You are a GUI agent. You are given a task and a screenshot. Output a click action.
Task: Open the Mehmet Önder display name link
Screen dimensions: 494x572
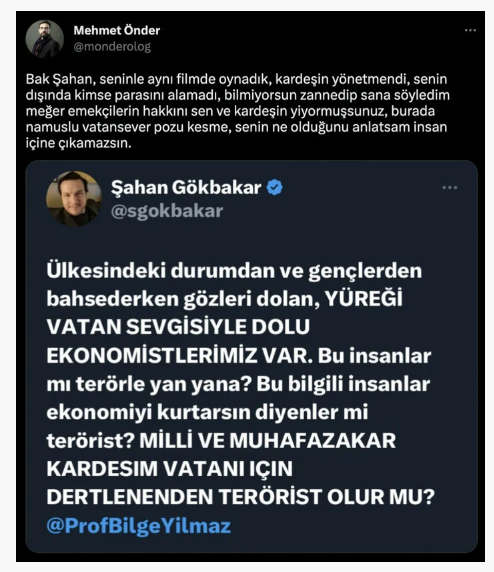(117, 30)
